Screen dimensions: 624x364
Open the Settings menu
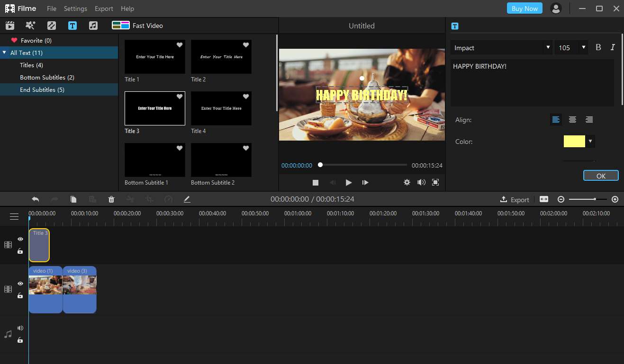pos(75,8)
